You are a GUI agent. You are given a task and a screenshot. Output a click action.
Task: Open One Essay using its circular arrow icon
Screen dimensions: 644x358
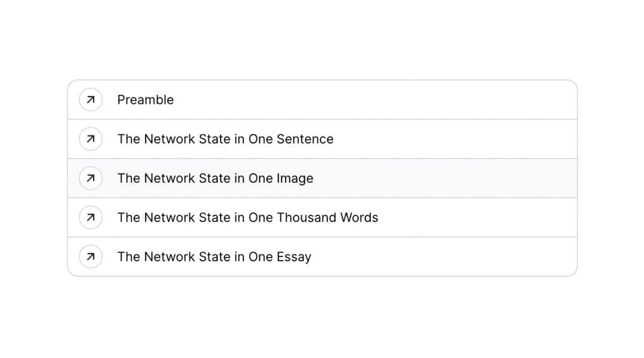pyautogui.click(x=91, y=257)
